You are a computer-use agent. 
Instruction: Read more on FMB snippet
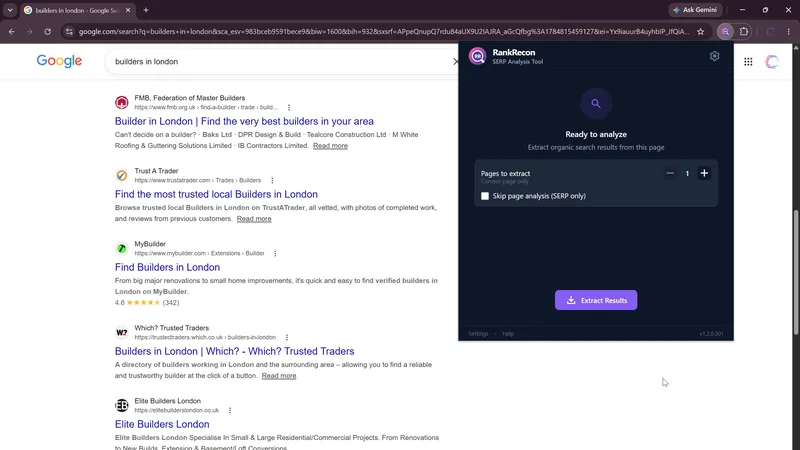pyautogui.click(x=330, y=146)
